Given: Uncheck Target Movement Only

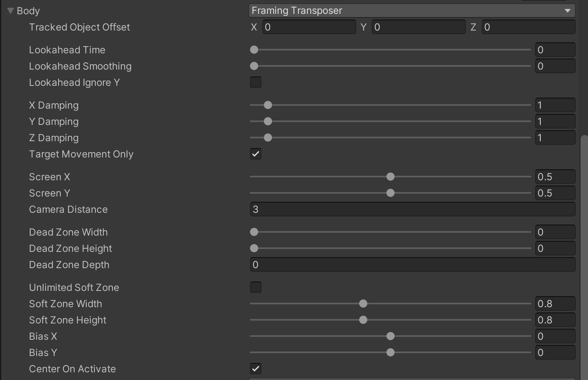Looking at the screenshot, I should point(256,154).
